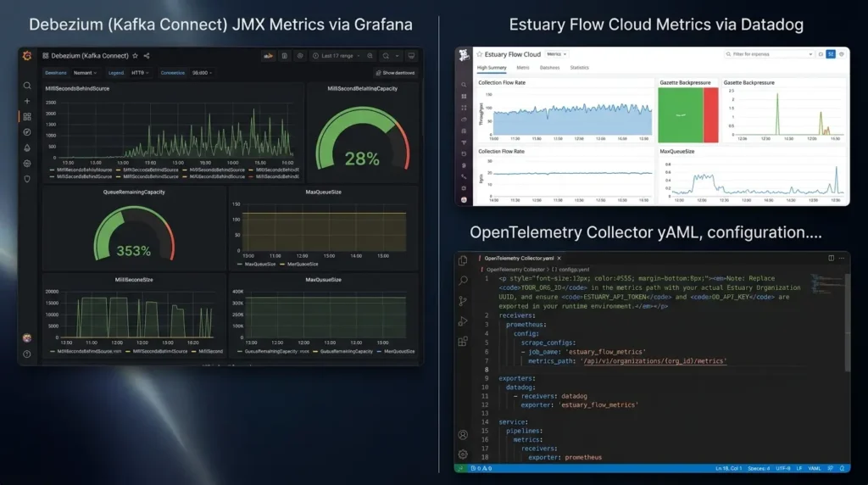Star the Debezium (Kafka Connect) dashboard
This screenshot has height=485, width=868.
tap(135, 56)
